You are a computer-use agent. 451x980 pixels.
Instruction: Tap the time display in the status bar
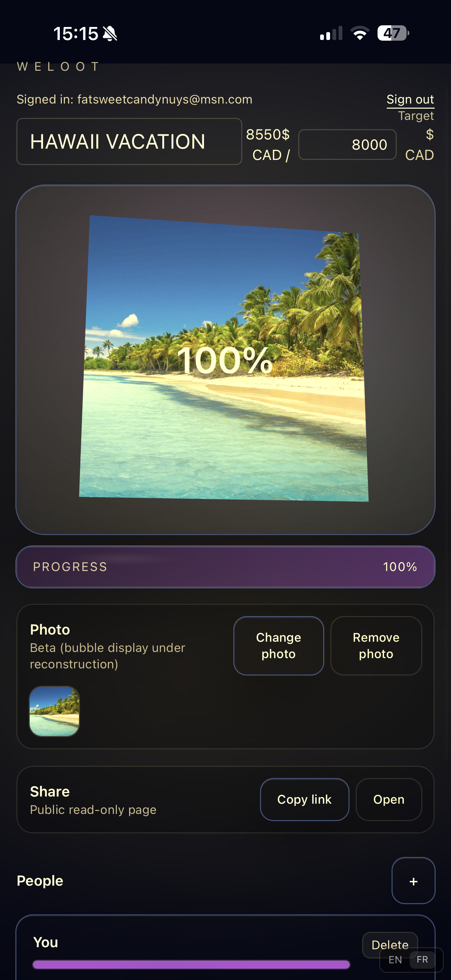tap(76, 33)
